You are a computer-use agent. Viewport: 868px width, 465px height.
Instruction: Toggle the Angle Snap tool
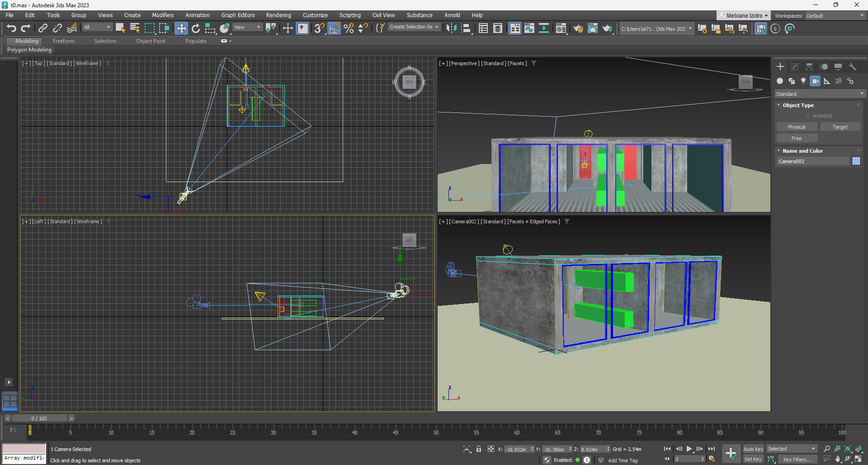pos(334,28)
